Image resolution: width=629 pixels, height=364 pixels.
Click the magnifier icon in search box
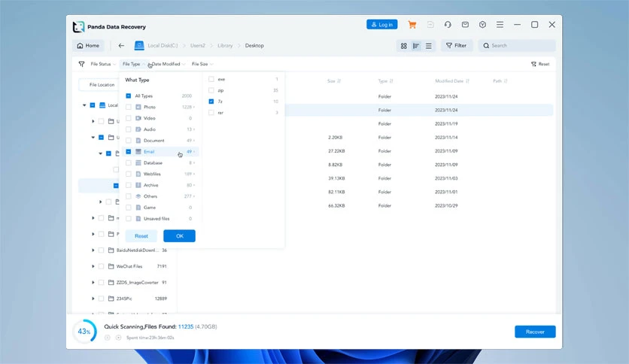coord(486,46)
